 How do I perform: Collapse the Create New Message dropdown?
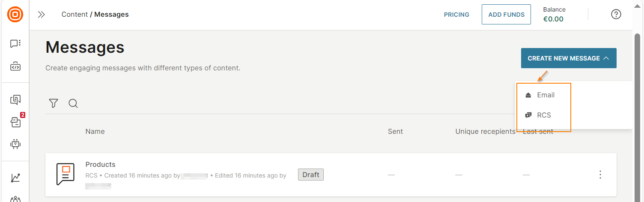point(569,58)
